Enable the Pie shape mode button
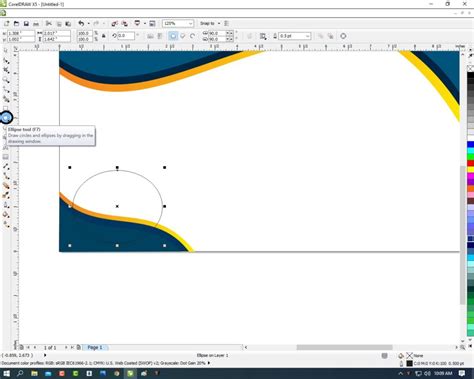 pyautogui.click(x=183, y=36)
